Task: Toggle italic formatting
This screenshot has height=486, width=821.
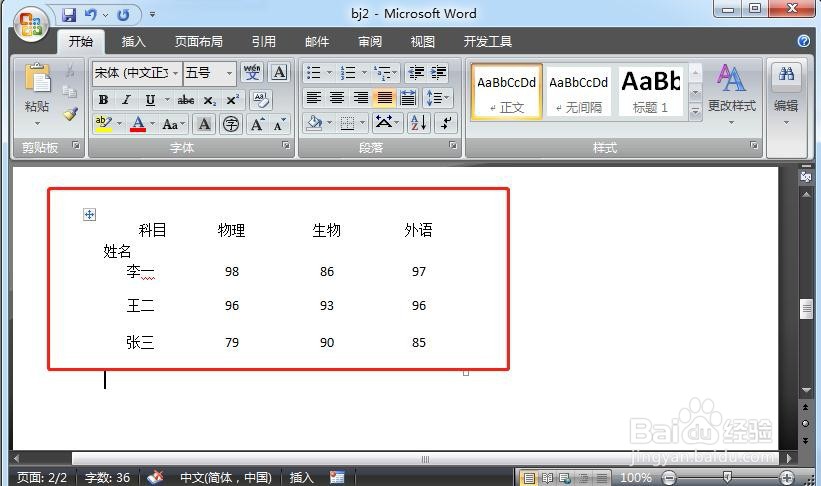Action: tap(126, 100)
